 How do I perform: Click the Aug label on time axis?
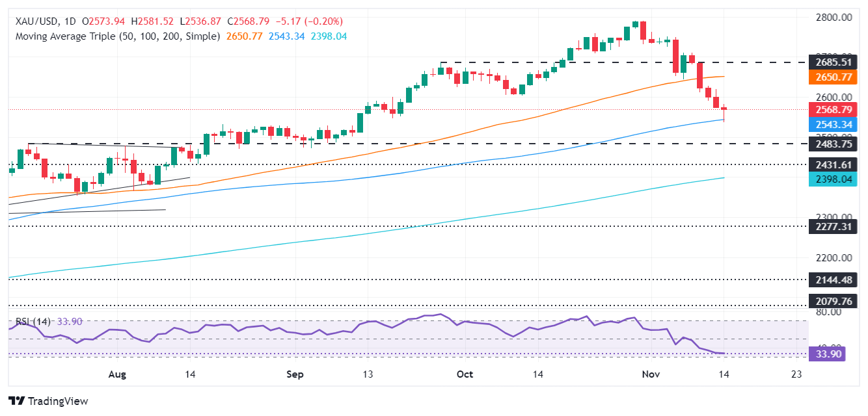(117, 374)
